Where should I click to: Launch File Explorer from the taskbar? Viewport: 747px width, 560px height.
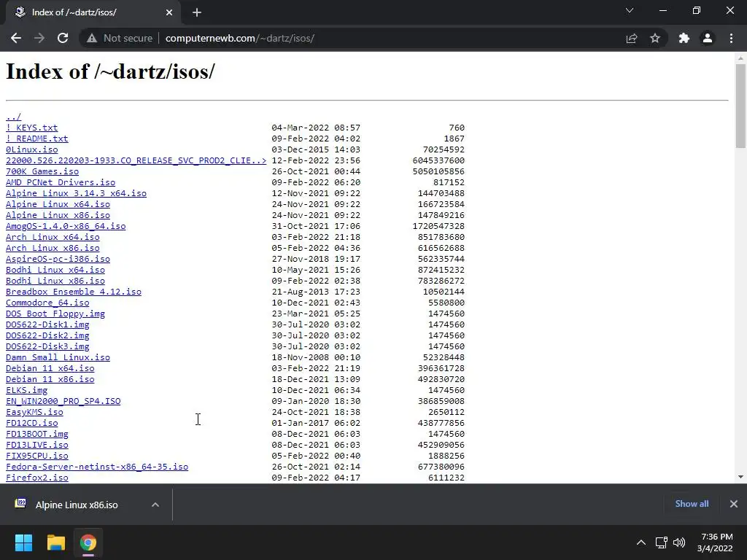click(x=55, y=542)
